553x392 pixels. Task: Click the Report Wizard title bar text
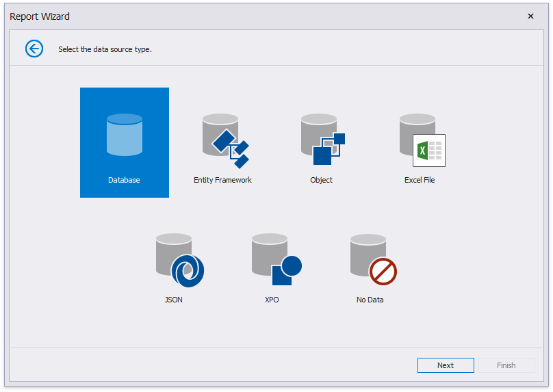point(40,16)
